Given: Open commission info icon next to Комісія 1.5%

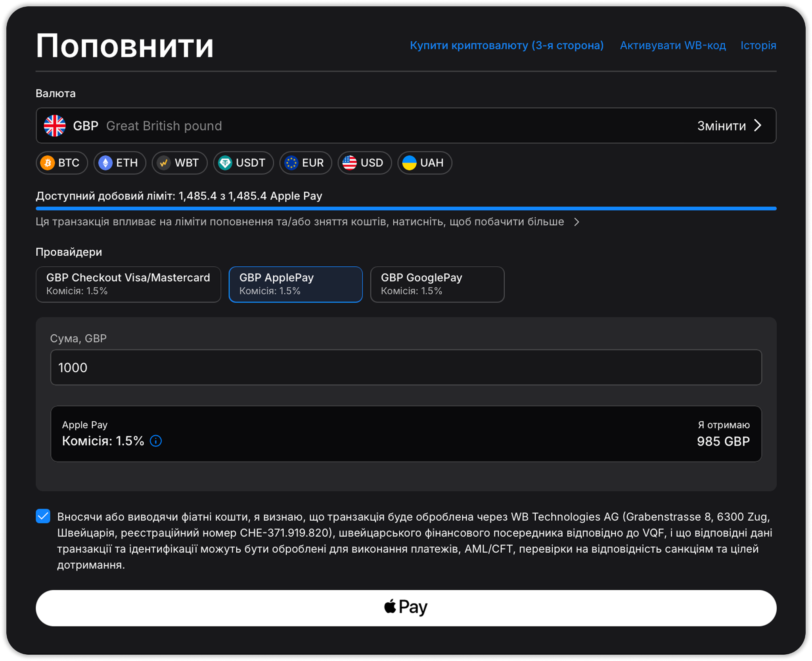Looking at the screenshot, I should click(x=156, y=441).
